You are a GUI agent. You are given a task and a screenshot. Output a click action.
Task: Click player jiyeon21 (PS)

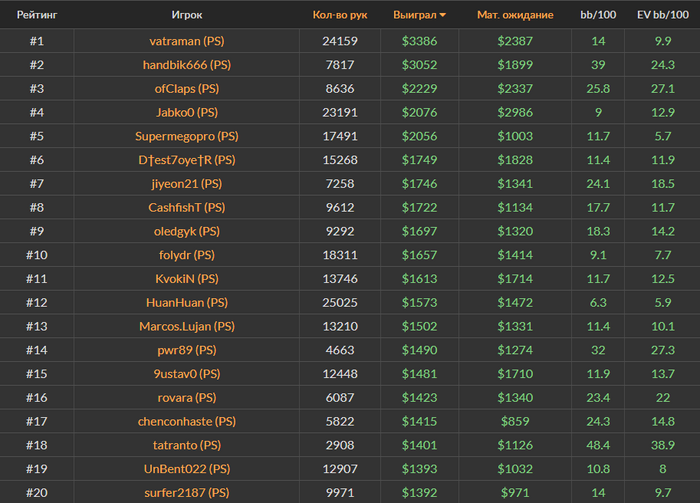tap(187, 184)
